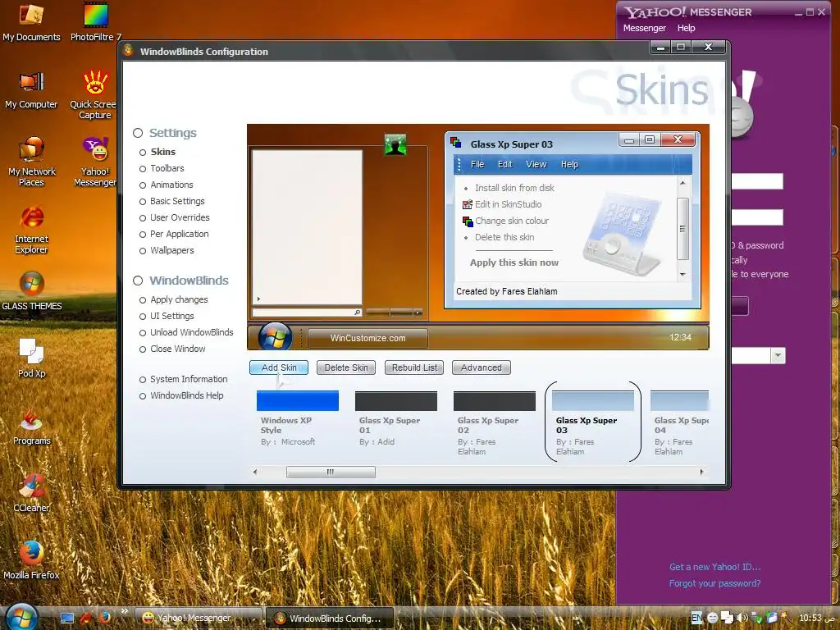The width and height of the screenshot is (840, 630).
Task: Open the Start menu orb on taskbar
Action: coord(21,617)
